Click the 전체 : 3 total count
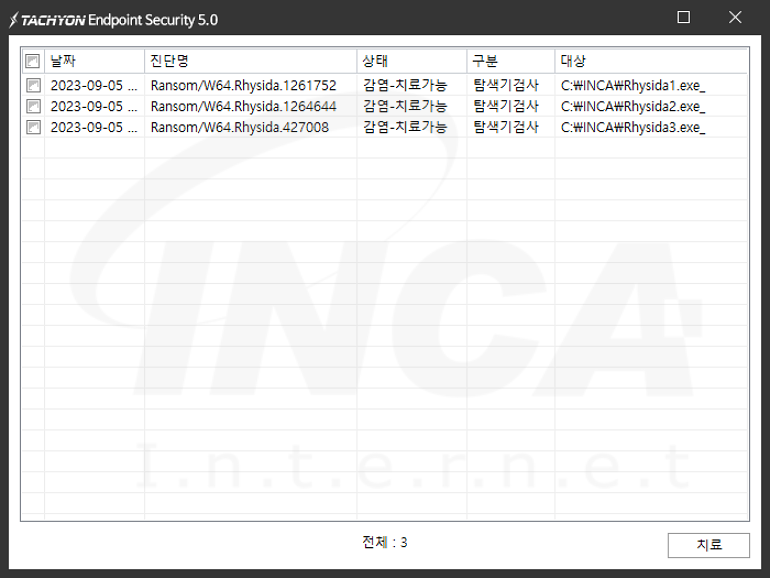 click(x=385, y=542)
